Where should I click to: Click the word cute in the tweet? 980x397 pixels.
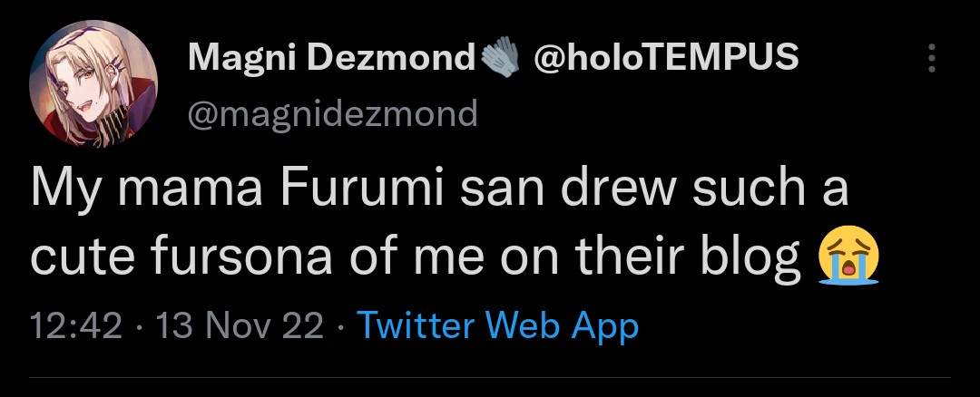82,258
